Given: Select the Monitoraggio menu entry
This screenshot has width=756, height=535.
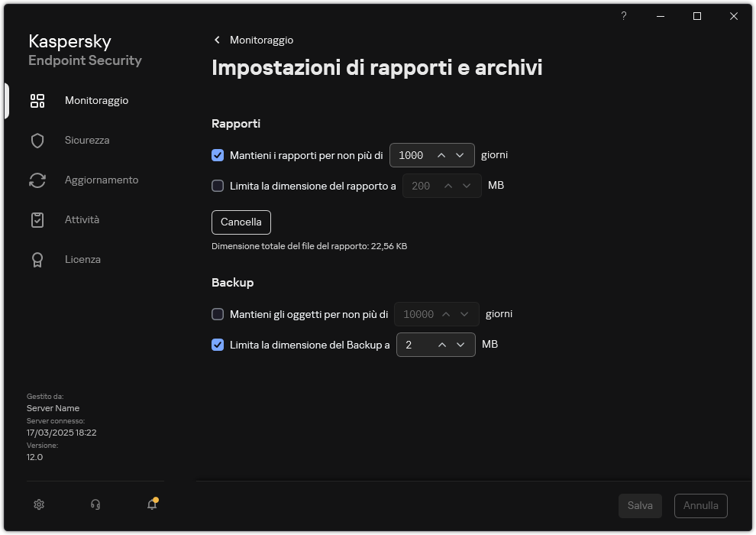Looking at the screenshot, I should point(97,100).
